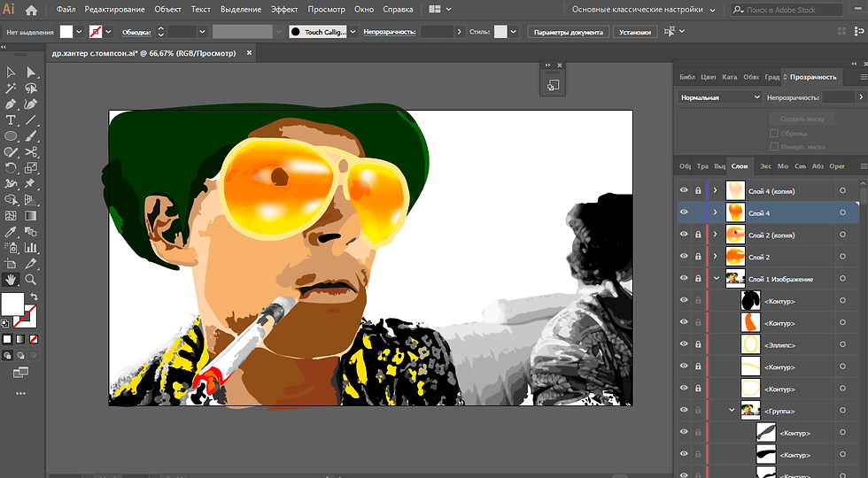The height and width of the screenshot is (478, 868).
Task: Expand the Слой 2 (копия) layer
Action: coord(716,234)
